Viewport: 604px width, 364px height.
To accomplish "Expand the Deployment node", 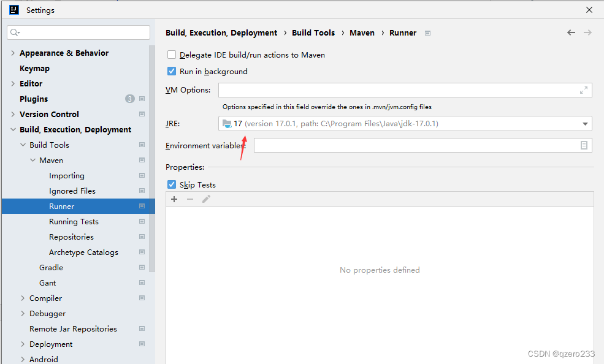I will point(23,344).
